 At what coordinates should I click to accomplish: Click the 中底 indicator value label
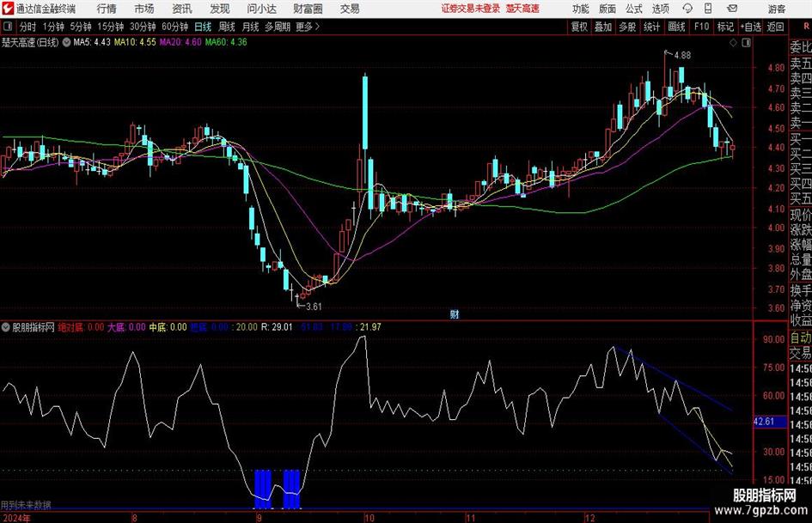click(168, 327)
